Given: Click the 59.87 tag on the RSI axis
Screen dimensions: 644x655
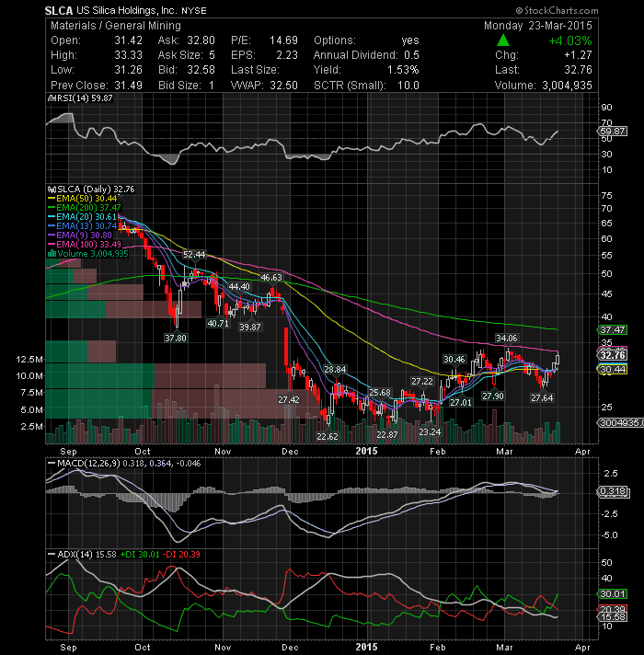Looking at the screenshot, I should 612,132.
